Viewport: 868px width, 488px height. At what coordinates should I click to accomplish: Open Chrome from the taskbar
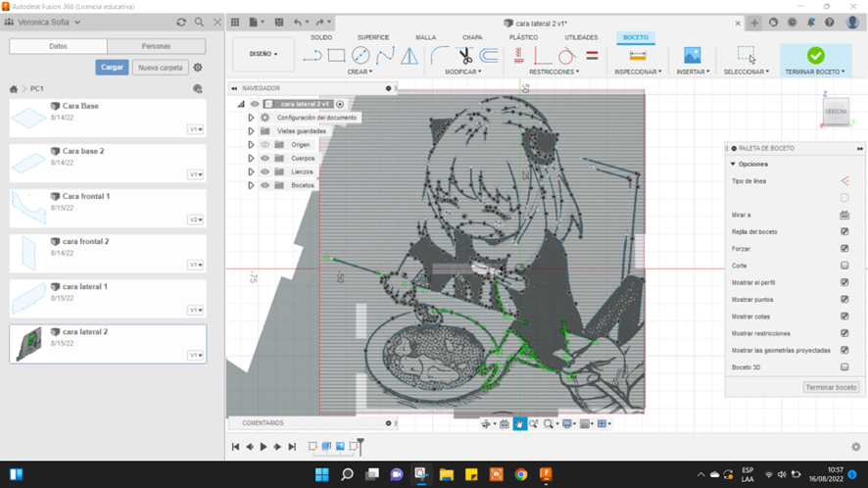pyautogui.click(x=520, y=474)
